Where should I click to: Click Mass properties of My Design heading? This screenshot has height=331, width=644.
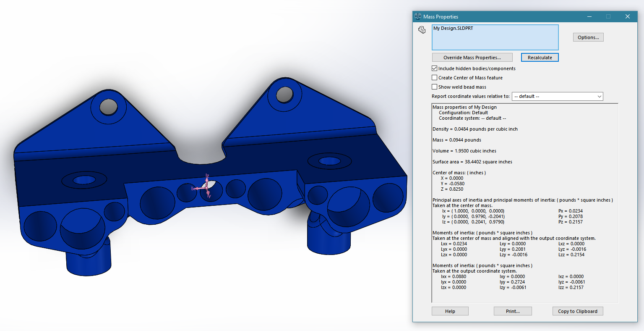coord(464,107)
